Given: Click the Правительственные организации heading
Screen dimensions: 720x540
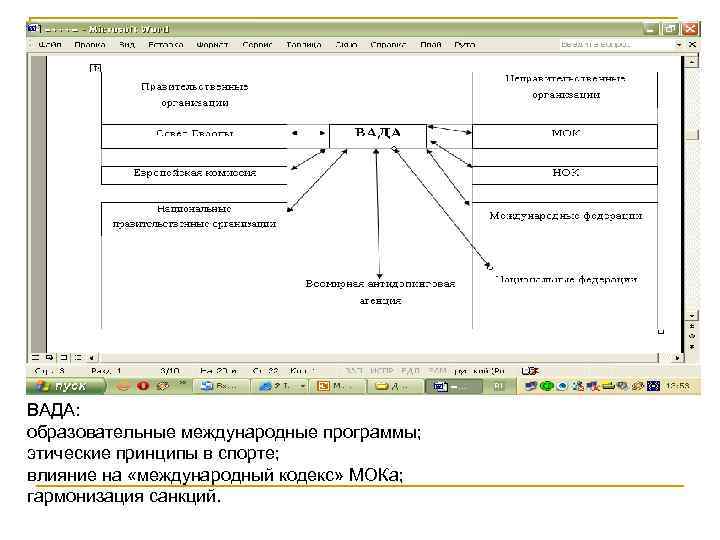Looking at the screenshot, I should (x=194, y=95).
